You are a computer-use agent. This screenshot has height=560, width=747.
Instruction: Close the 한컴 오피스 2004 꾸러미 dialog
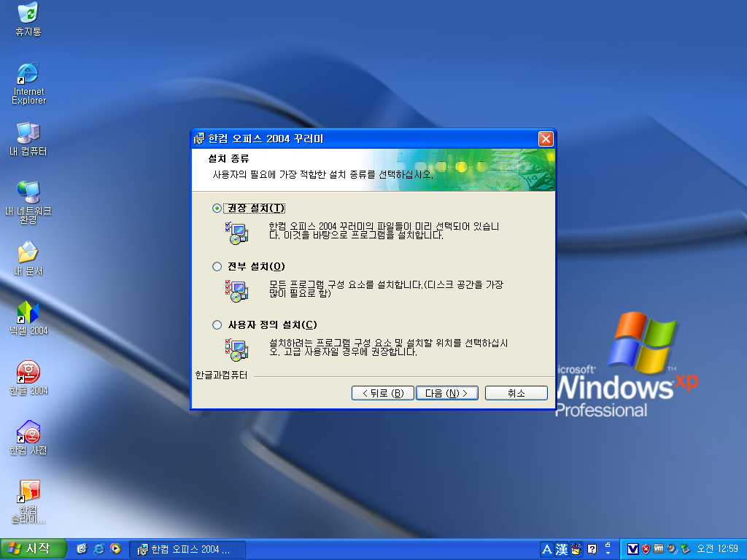point(546,139)
